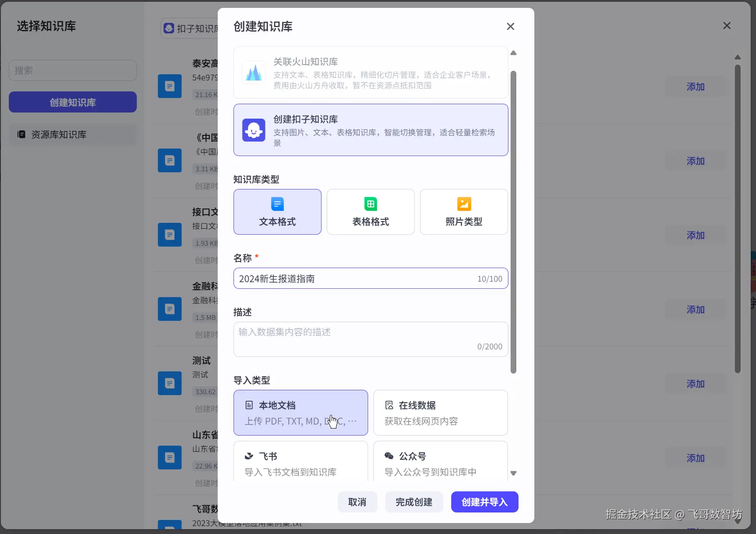The width and height of the screenshot is (756, 534).
Task: Select the Volcano knowledge base card icon
Action: (x=254, y=73)
